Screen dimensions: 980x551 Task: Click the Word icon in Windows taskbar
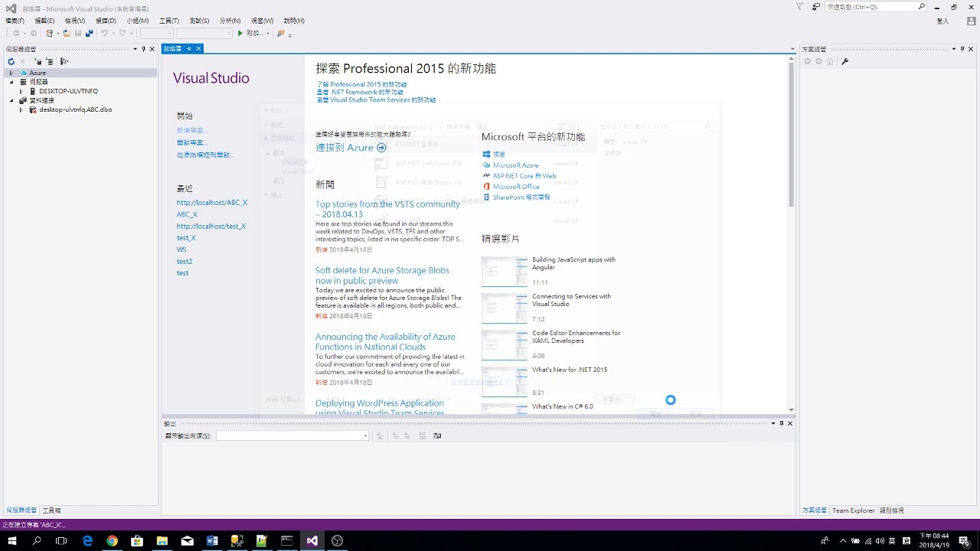pyautogui.click(x=212, y=540)
